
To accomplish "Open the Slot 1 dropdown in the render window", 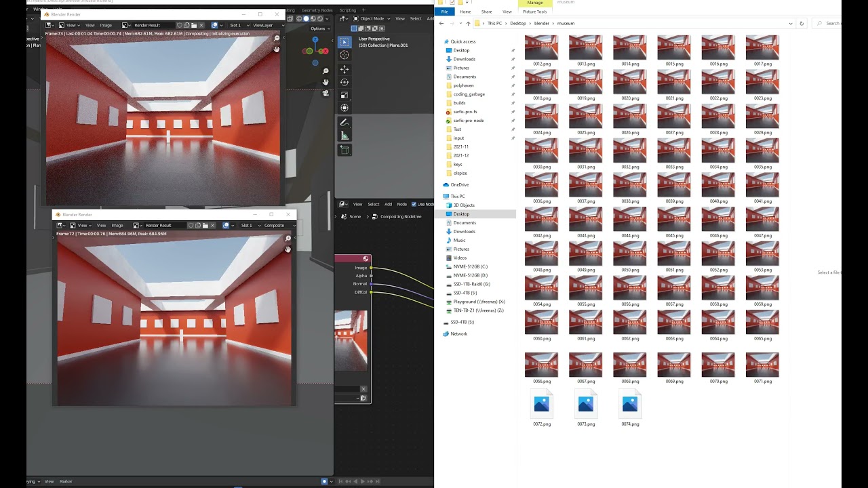I will point(236,25).
